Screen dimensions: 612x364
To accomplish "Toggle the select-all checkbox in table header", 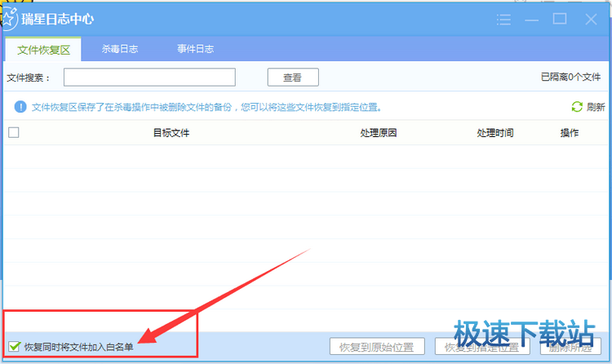I will coord(14,132).
